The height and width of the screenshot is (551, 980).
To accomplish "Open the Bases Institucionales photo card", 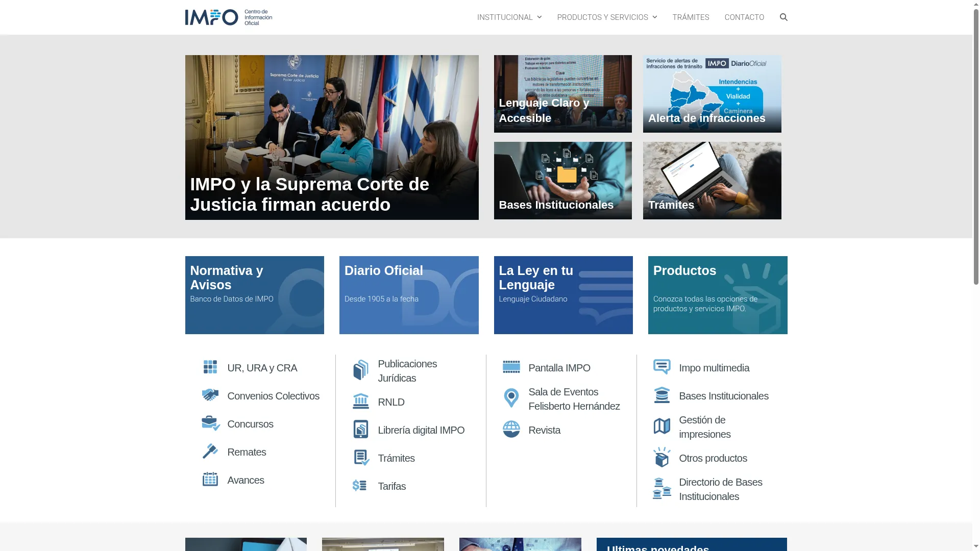I will pyautogui.click(x=562, y=181).
